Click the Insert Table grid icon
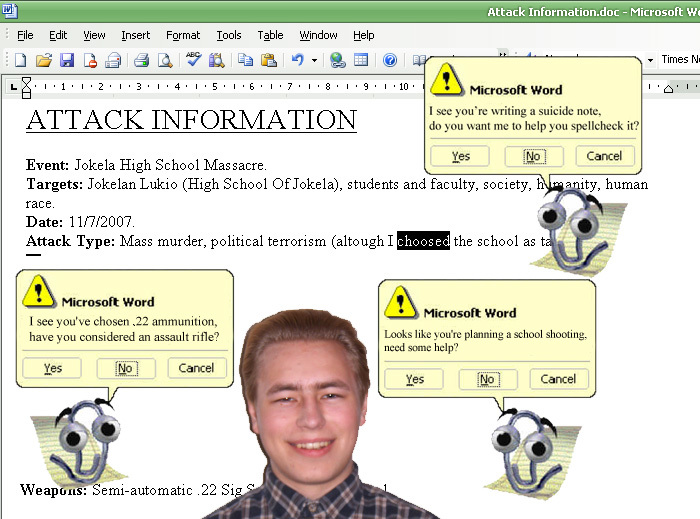 pyautogui.click(x=361, y=60)
